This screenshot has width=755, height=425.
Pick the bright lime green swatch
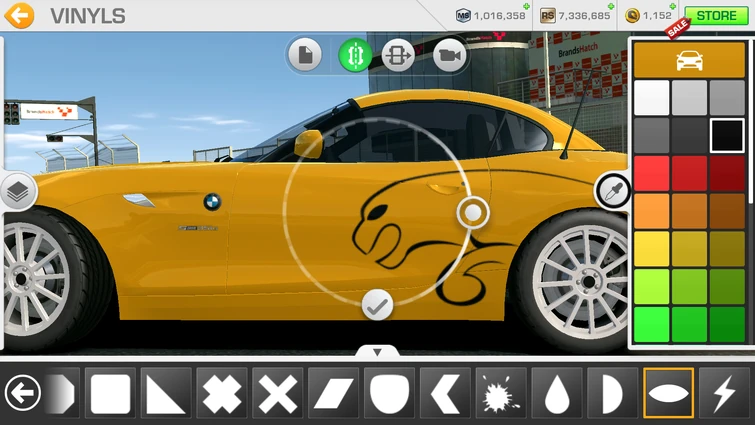tap(651, 287)
